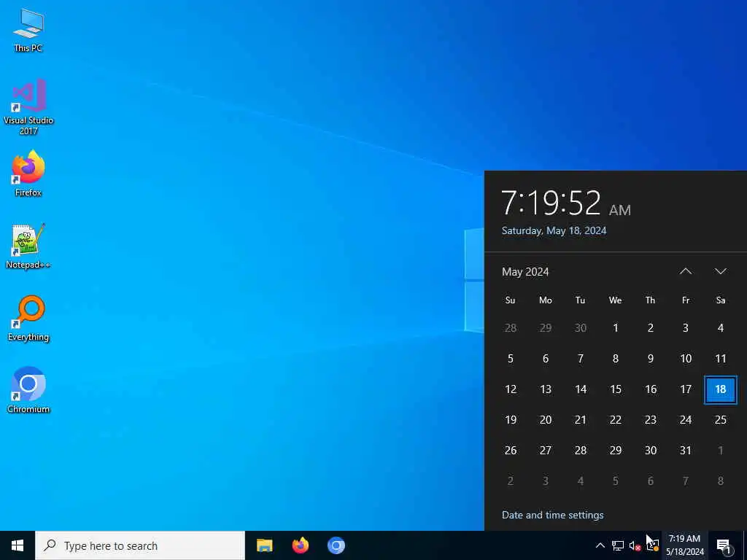
Task: Select May 12 in the calendar
Action: click(x=510, y=389)
